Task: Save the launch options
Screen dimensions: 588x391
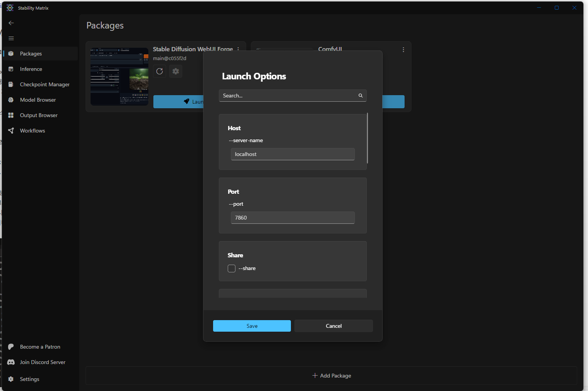Action: tap(252, 326)
